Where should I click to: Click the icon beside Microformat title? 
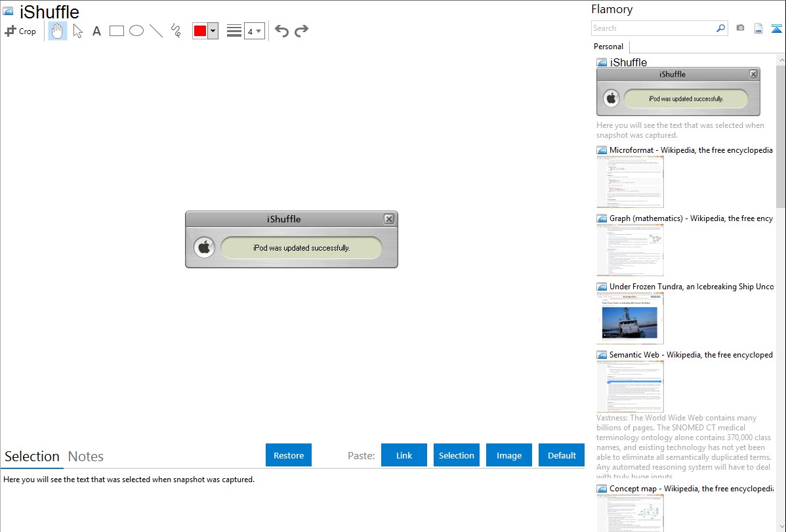pyautogui.click(x=602, y=150)
